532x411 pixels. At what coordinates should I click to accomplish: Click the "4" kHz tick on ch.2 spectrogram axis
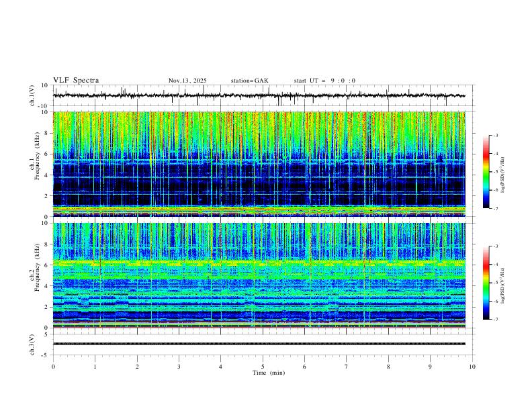(x=47, y=286)
